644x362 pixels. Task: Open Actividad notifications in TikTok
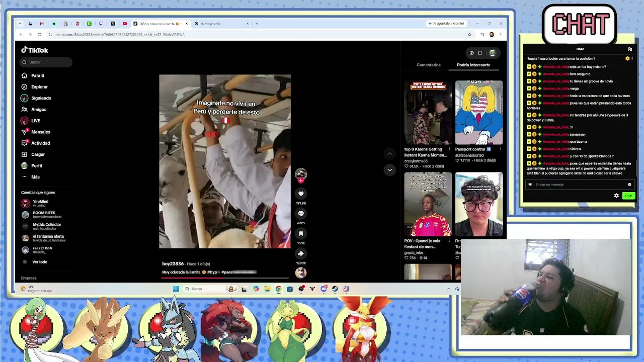pyautogui.click(x=35, y=143)
